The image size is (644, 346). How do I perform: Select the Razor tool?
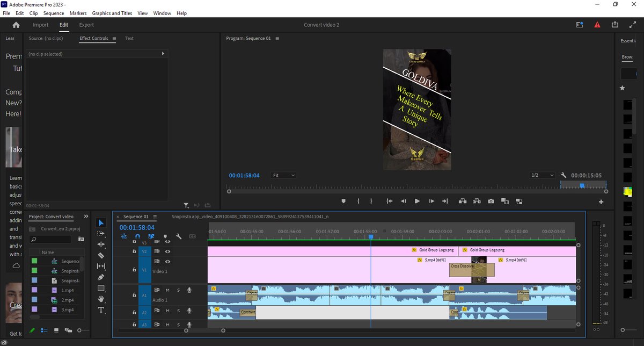[101, 256]
